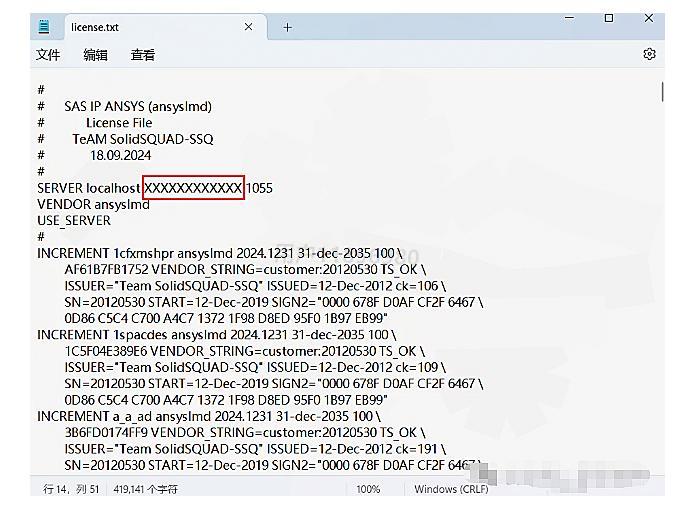Click the SERVER localhost text

pos(89,188)
